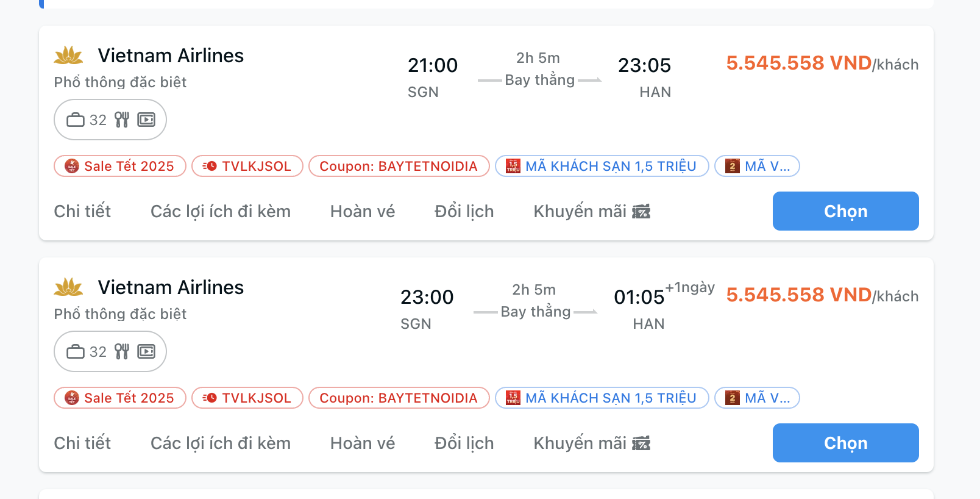Screen dimensions: 980x499
Task: Select the in-flight meal cutlery icon
Action: pos(121,120)
